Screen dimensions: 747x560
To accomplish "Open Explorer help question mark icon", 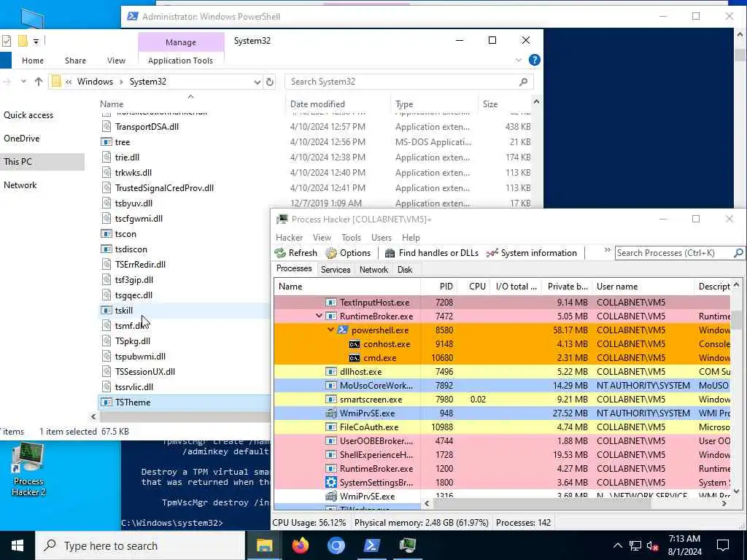I will pyautogui.click(x=535, y=60).
